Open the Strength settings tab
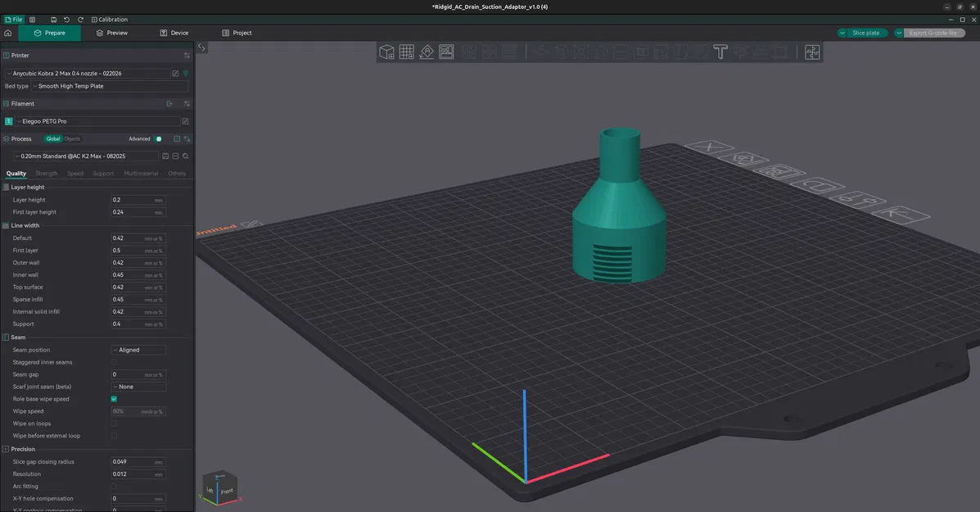Image resolution: width=980 pixels, height=512 pixels. (46, 173)
